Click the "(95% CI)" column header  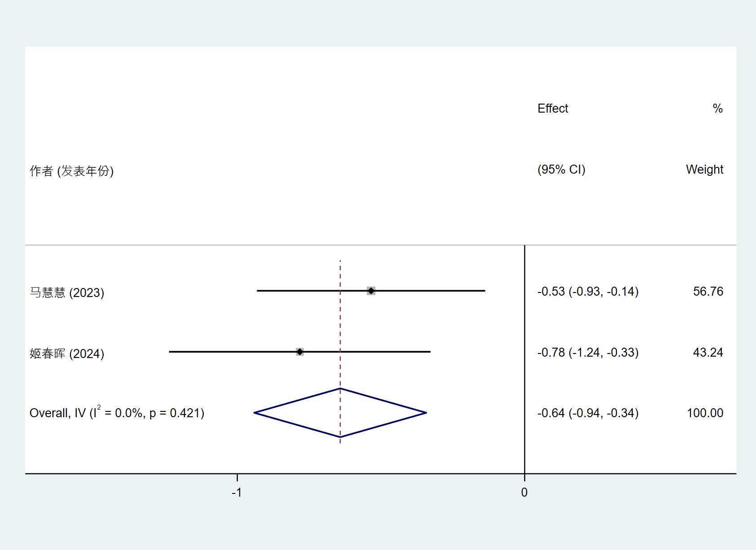click(561, 170)
